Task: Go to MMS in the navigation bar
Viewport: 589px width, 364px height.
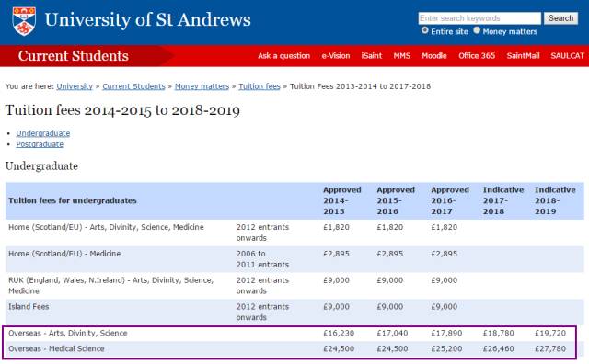Action: 402,56
